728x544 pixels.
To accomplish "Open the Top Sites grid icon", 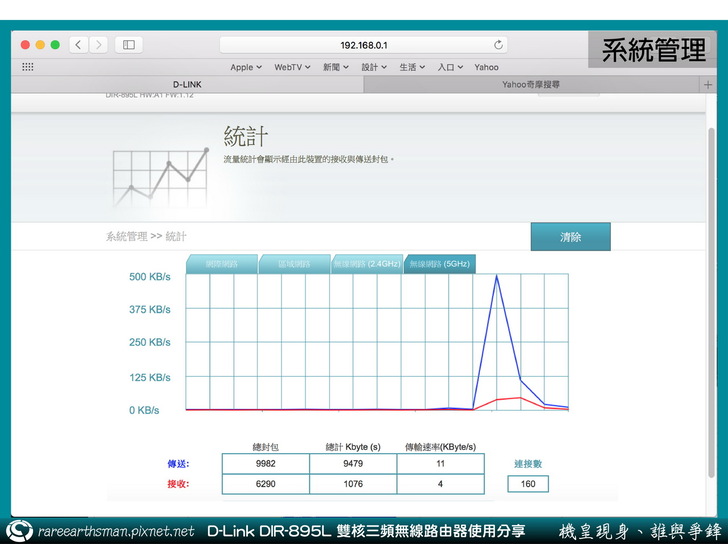I will (27, 67).
